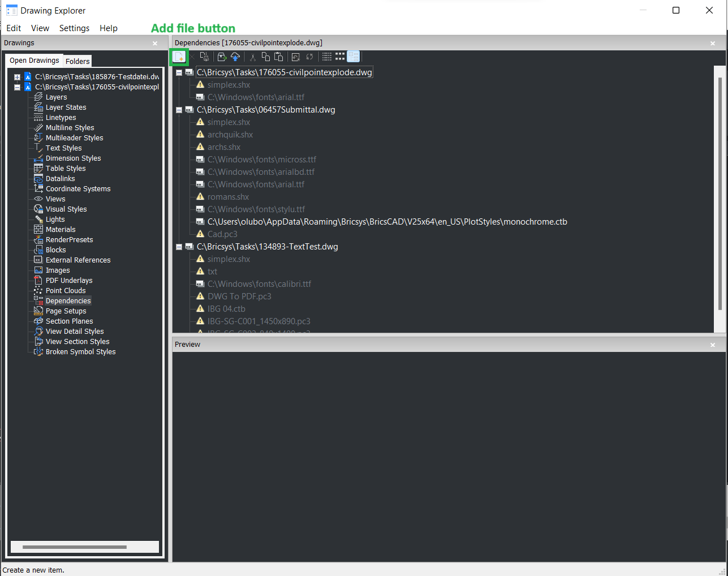The image size is (728, 576).
Task: Click the Multiline Styles icon
Action: pos(38,128)
